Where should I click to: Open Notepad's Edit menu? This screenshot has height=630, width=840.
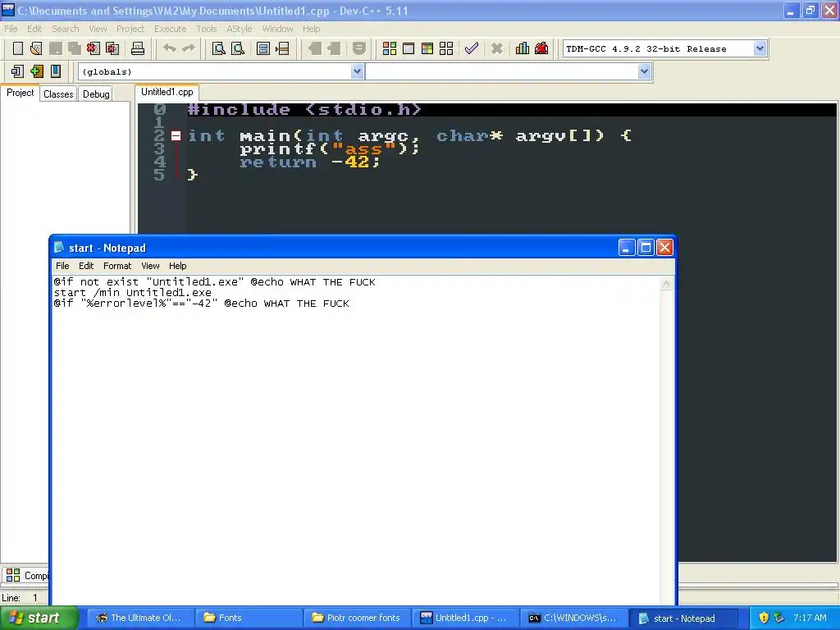pos(85,266)
